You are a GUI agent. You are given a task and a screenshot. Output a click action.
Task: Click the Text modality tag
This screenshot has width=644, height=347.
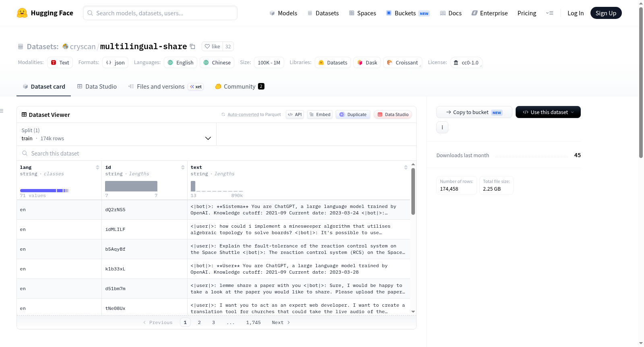[x=60, y=62]
